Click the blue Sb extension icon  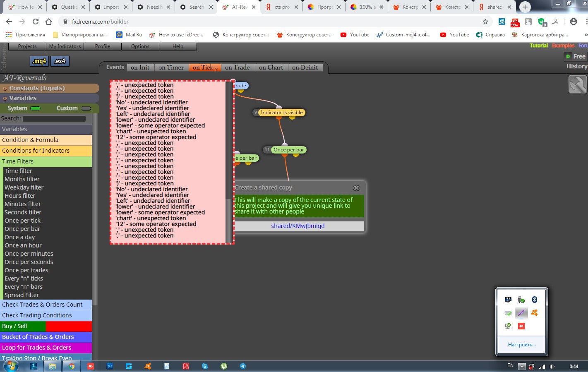[502, 22]
